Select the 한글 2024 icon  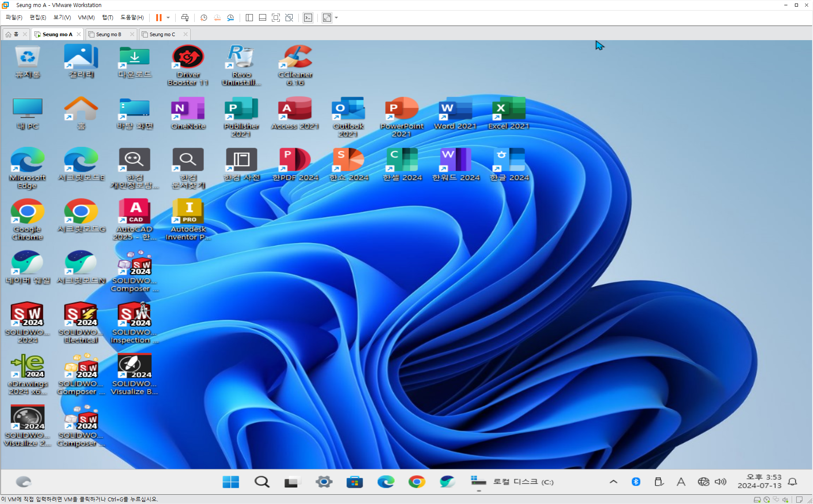click(509, 165)
